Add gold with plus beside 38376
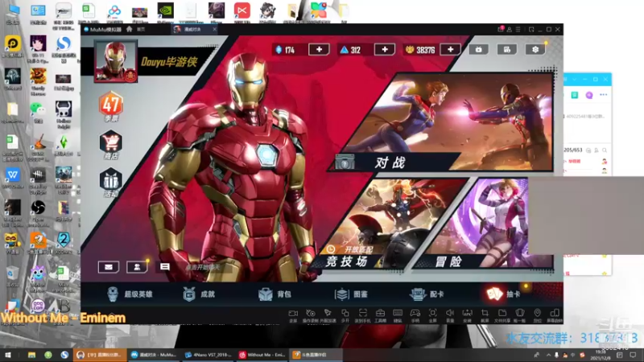This screenshot has width=644, height=362. click(451, 50)
